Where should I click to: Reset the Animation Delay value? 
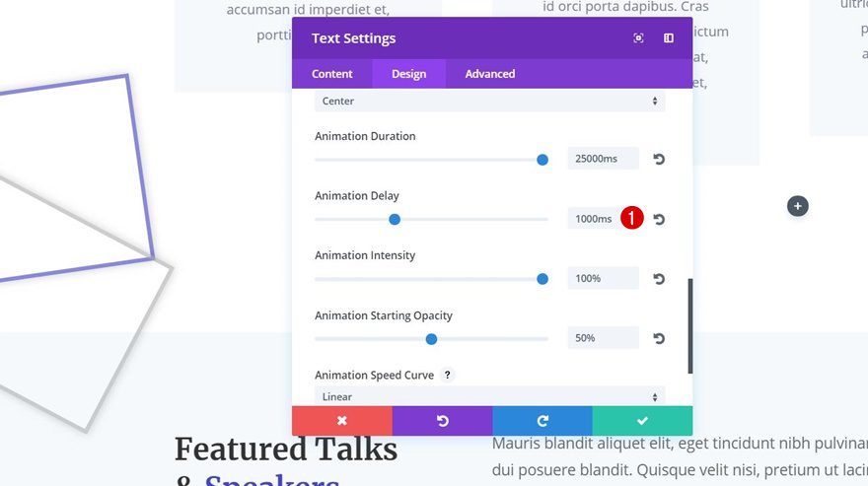[659, 219]
